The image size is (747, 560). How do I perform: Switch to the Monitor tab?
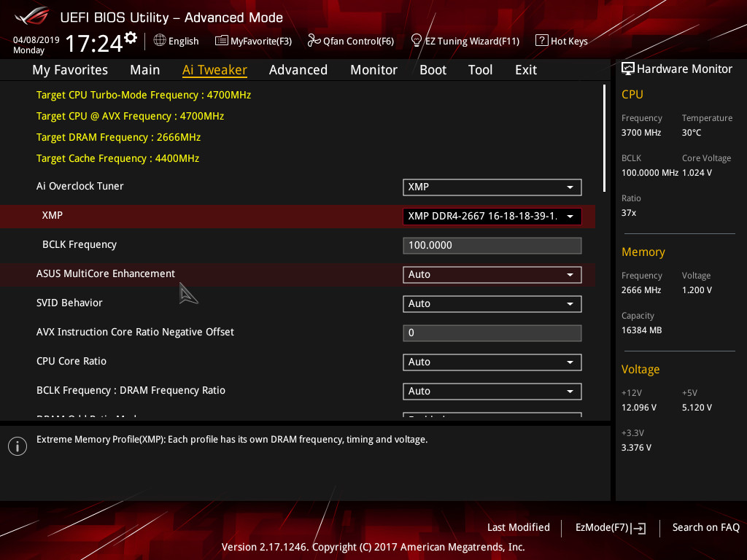[x=373, y=70]
